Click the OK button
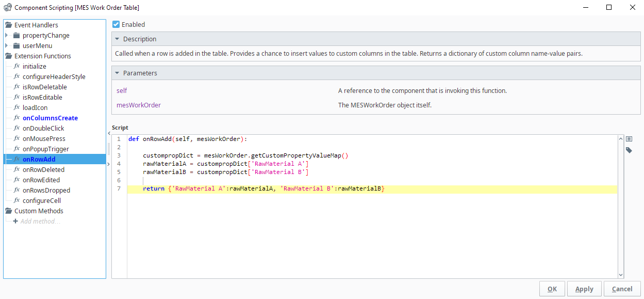The height and width of the screenshot is (299, 644). 552,289
